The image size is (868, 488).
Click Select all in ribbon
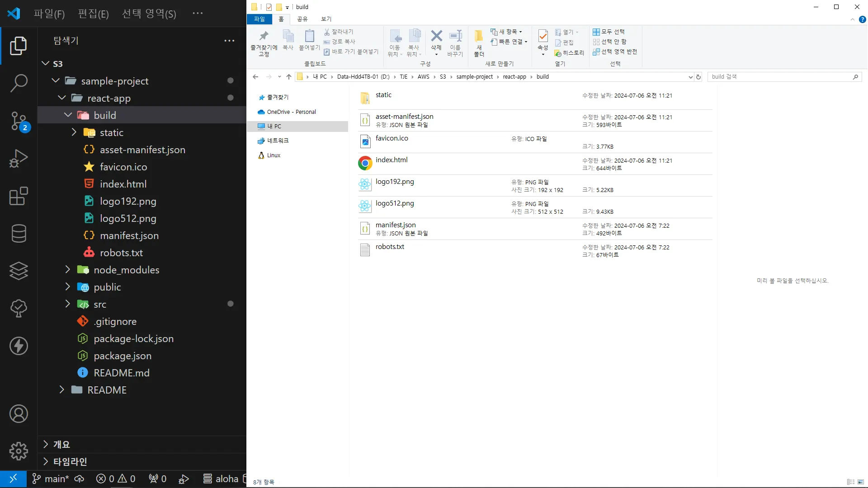(x=609, y=32)
